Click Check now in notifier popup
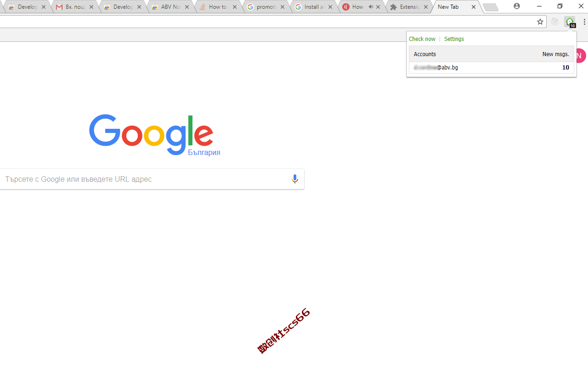Image resolution: width=588 pixels, height=368 pixels. click(x=422, y=39)
